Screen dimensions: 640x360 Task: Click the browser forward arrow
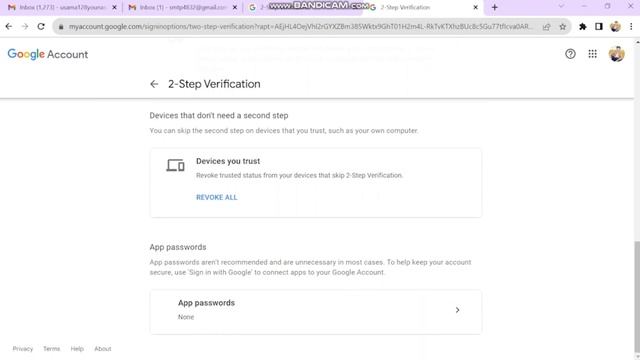tap(25, 27)
